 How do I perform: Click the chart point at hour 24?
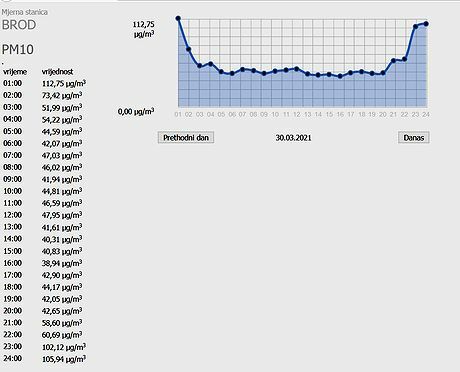(x=426, y=24)
